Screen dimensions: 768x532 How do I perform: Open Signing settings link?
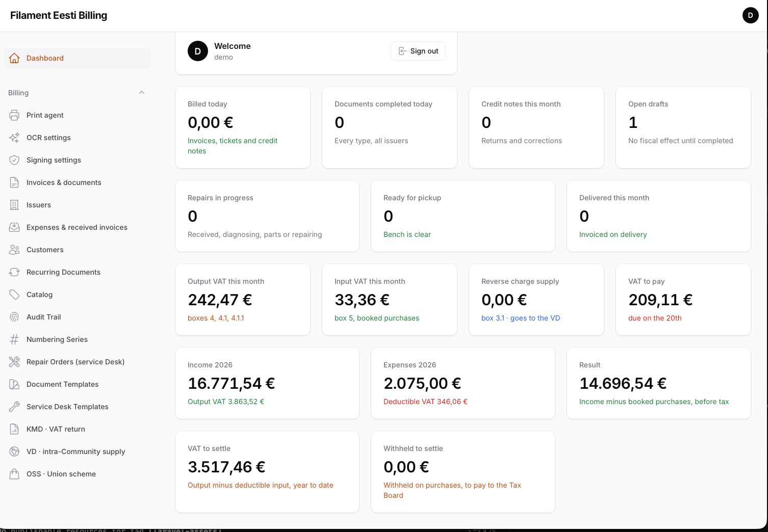[78, 160]
